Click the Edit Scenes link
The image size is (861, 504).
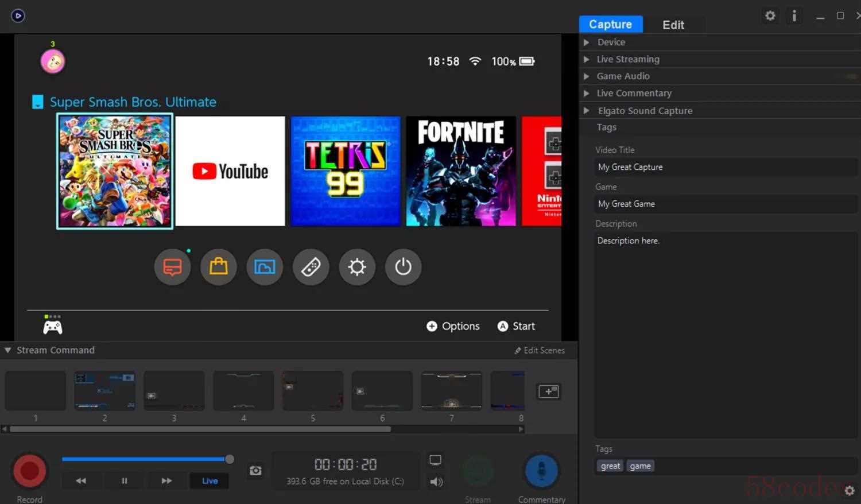pos(540,350)
